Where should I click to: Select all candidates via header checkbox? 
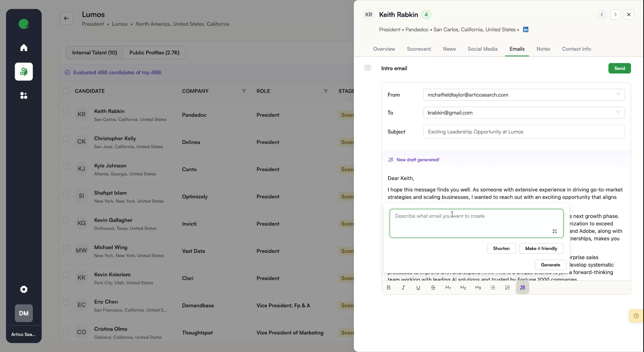coord(66,91)
